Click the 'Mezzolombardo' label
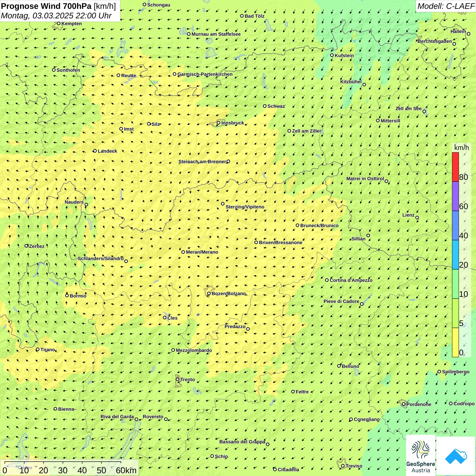The width and height of the screenshot is (476, 476). click(x=194, y=350)
